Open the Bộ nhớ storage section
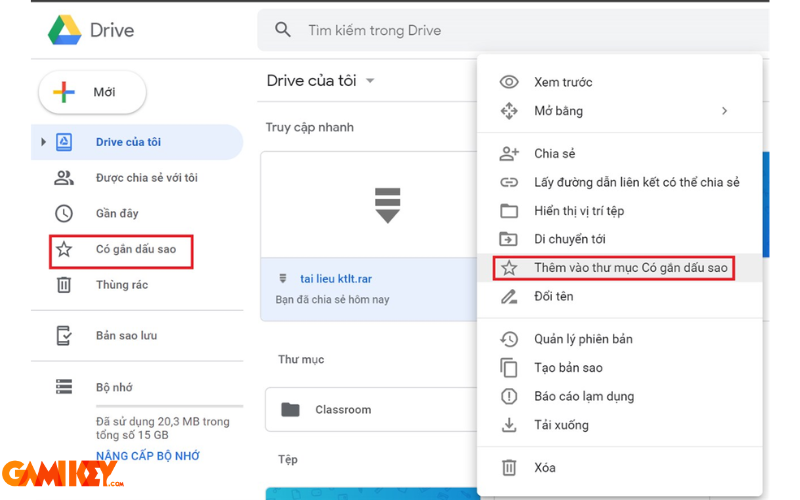 click(x=114, y=387)
